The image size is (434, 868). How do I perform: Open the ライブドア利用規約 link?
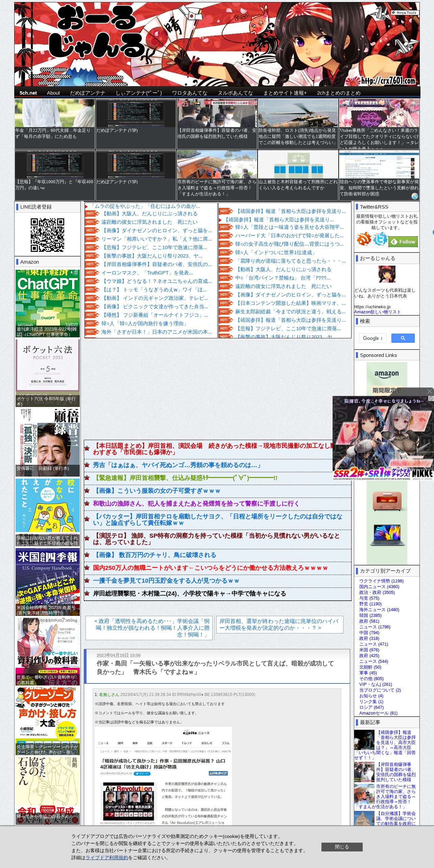click(x=107, y=858)
